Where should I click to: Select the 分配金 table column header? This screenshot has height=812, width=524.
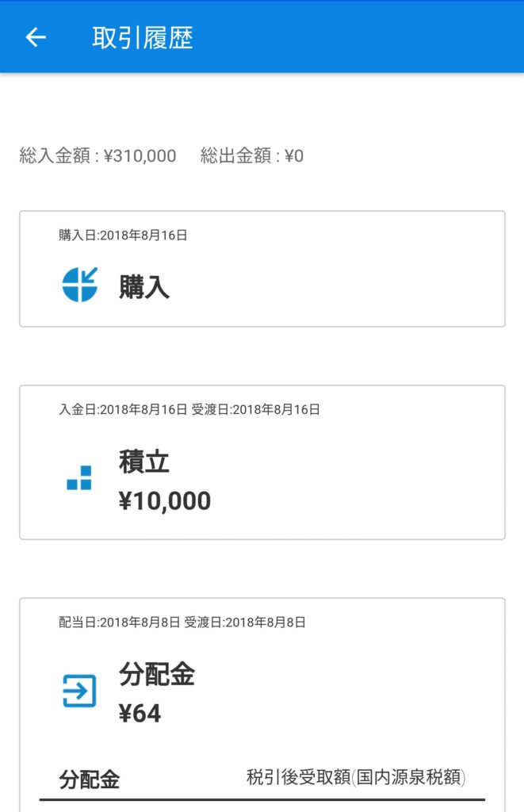(x=89, y=779)
